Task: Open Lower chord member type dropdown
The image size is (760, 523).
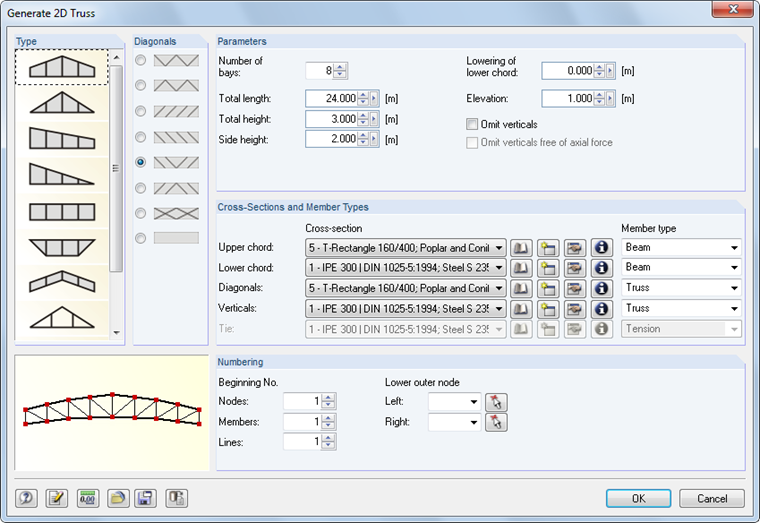Action: pos(681,268)
